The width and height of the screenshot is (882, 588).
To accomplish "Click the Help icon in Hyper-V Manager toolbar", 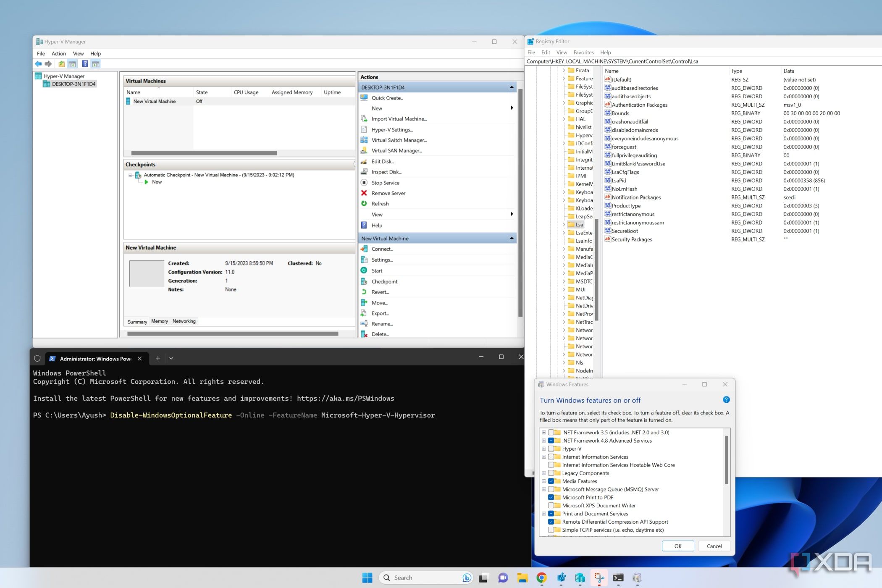I will (x=85, y=63).
